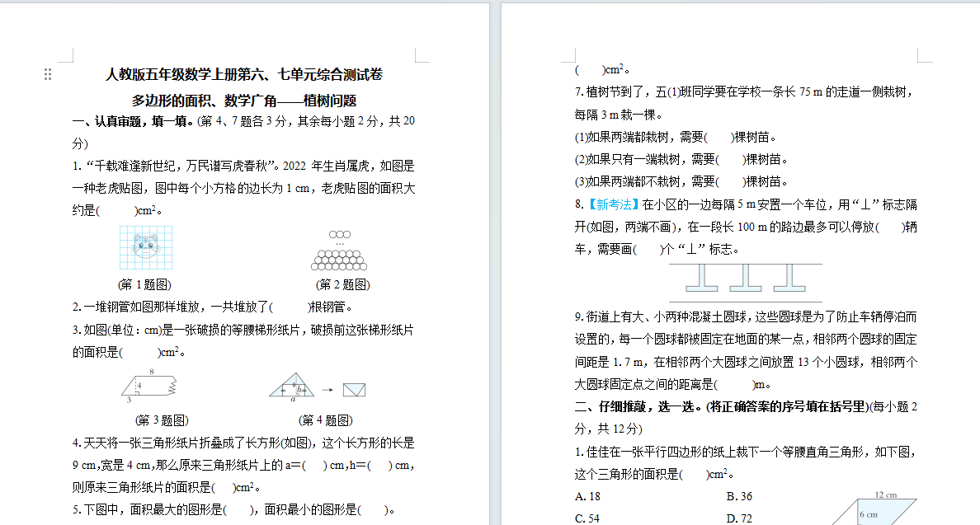Click the line "约是( )cm²。" under question 1
The image size is (980, 525).
click(x=117, y=211)
